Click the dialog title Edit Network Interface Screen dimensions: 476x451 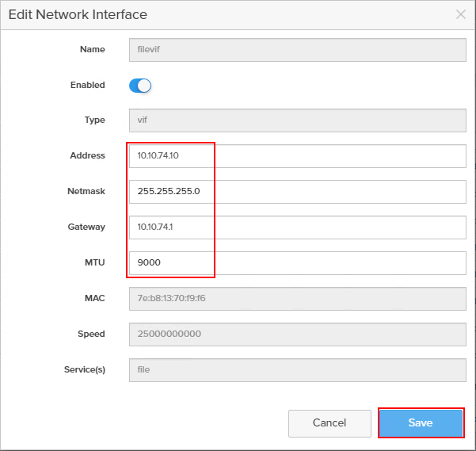click(78, 14)
